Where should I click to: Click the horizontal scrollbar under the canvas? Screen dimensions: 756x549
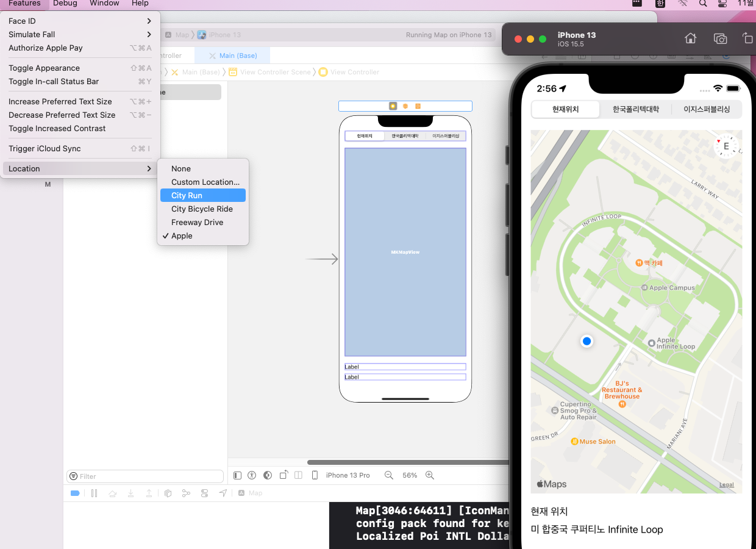coord(408,462)
